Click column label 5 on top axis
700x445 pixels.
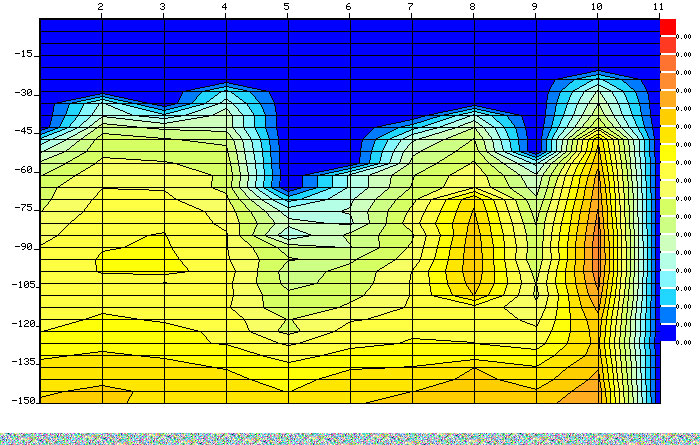(287, 7)
